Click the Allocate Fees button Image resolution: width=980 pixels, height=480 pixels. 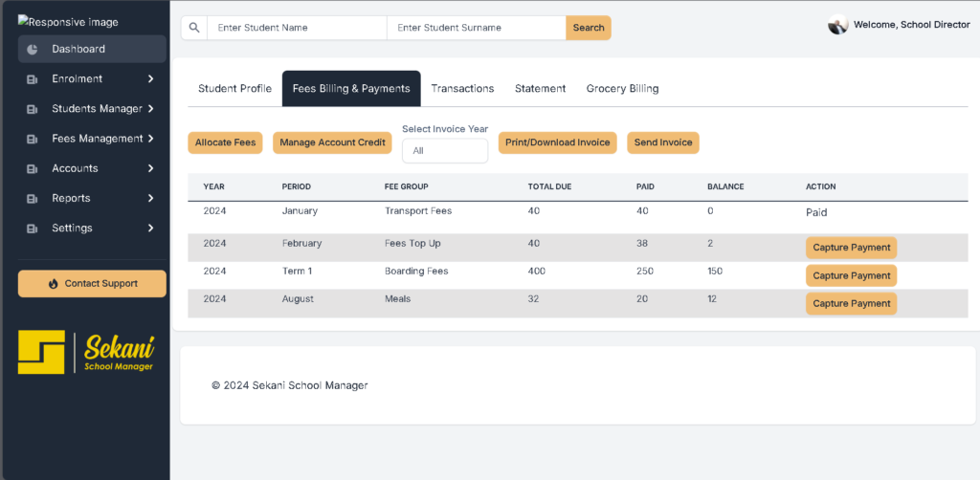225,142
